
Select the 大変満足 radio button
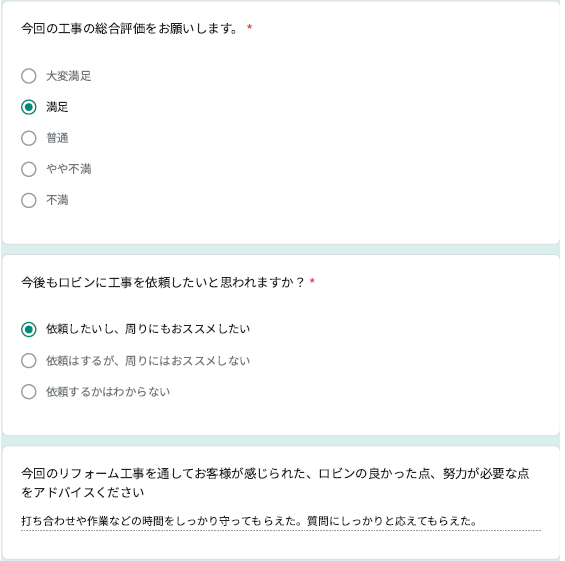(28, 76)
